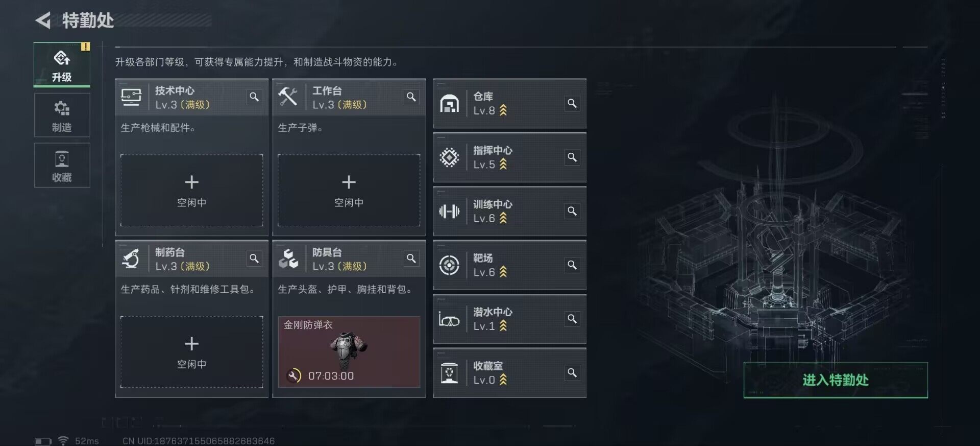View 指挥中心 details via magnifier icon
The image size is (980, 446).
click(572, 157)
